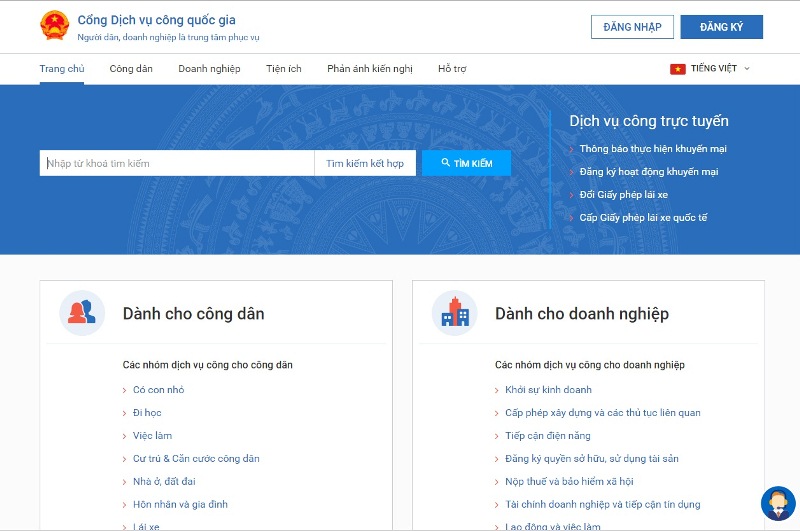The image size is (800, 531).
Task: Click the ĐĂNG NHẬP button
Action: [x=632, y=27]
